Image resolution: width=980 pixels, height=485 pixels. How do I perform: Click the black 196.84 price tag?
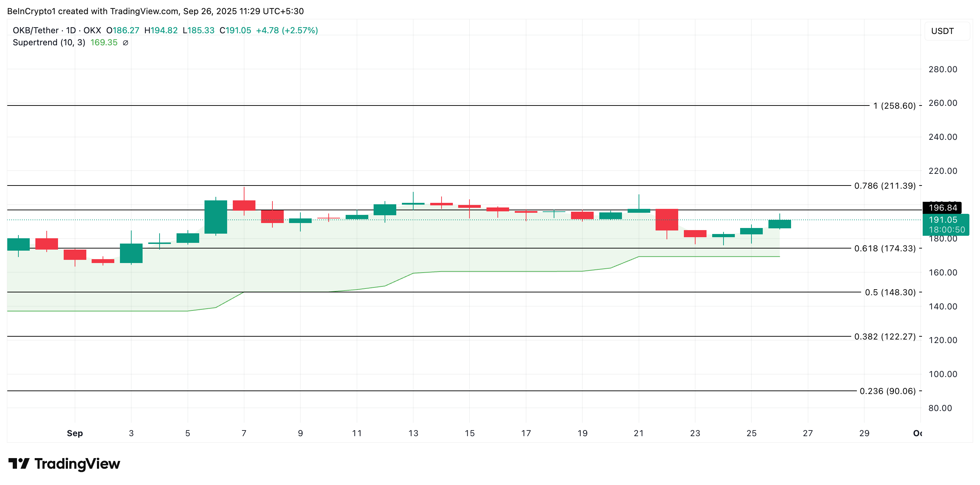click(943, 208)
